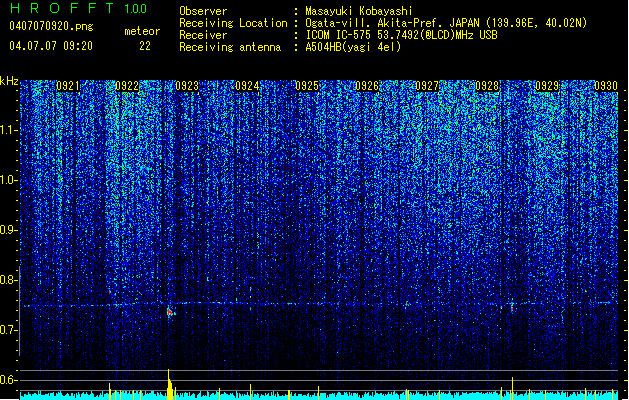Click the 0.8 kHz axis tick label
The height and width of the screenshot is (400, 629).
pyautogui.click(x=8, y=280)
